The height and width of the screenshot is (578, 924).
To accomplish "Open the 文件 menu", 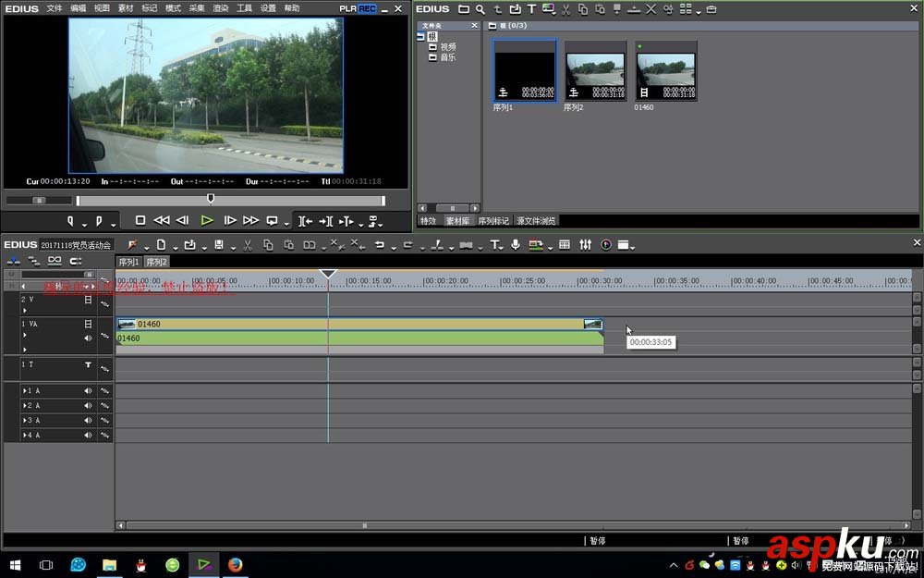I will click(x=55, y=8).
